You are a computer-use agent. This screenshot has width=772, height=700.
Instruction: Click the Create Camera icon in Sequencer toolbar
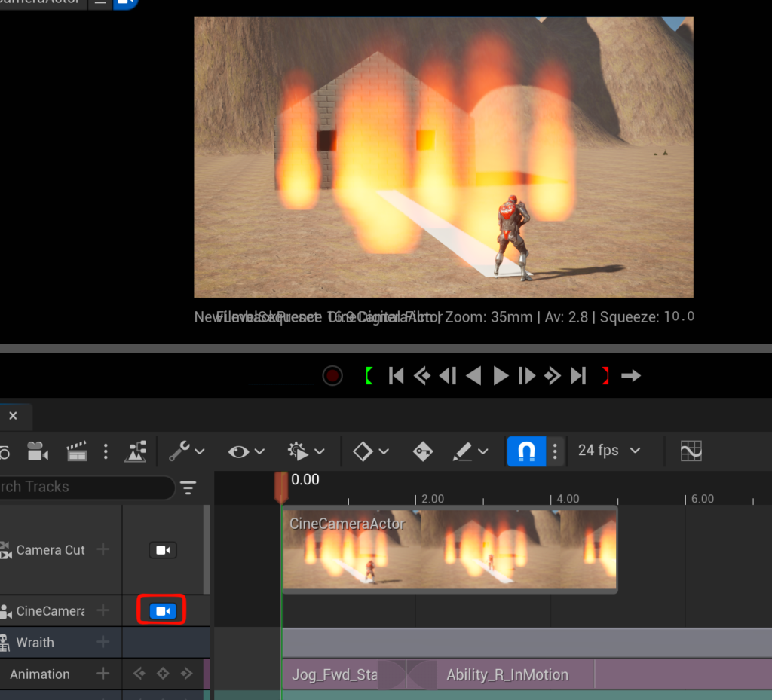[x=37, y=451]
